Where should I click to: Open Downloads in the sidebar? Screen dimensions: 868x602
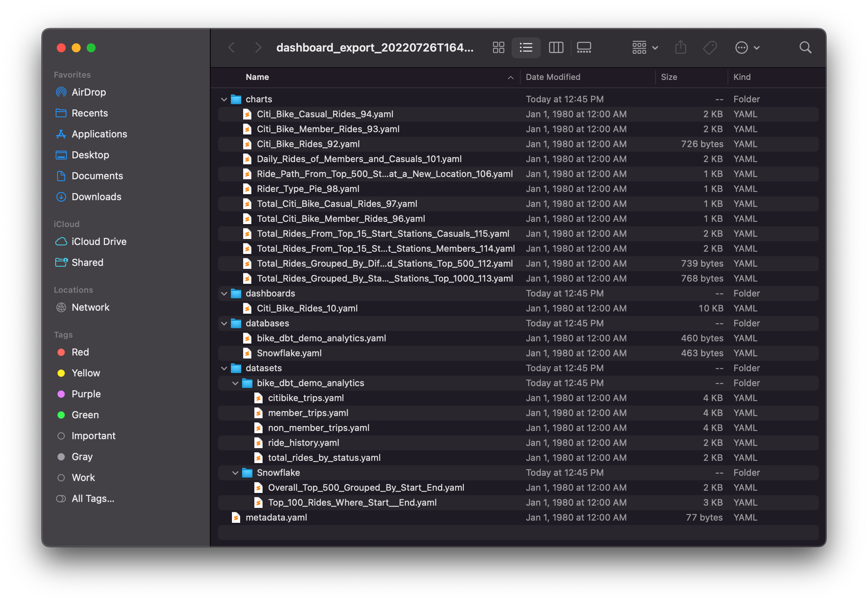(96, 196)
